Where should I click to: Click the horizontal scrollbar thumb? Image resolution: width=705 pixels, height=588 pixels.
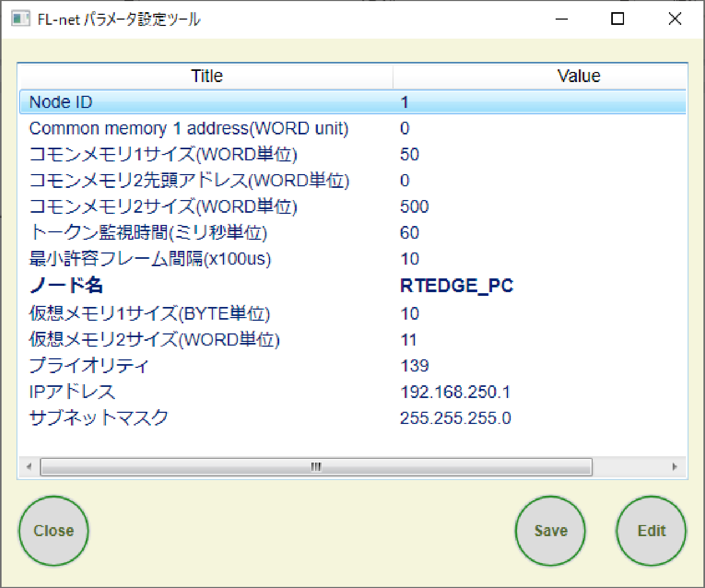tap(316, 467)
